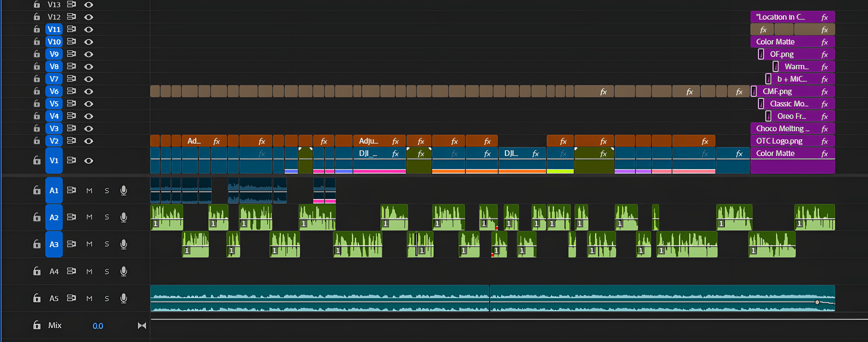Enable voice-over record on track A3
The height and width of the screenshot is (342, 868).
[x=124, y=244]
